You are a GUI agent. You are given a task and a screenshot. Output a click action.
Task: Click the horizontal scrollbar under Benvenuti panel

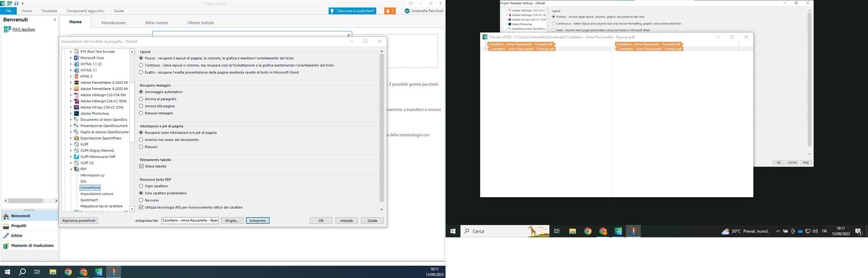[26, 200]
